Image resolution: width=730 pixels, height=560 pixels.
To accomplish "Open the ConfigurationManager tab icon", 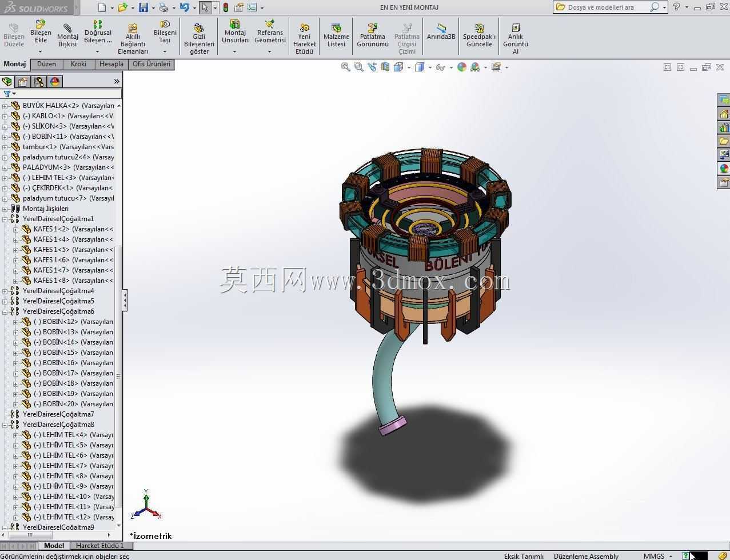I will [x=39, y=82].
